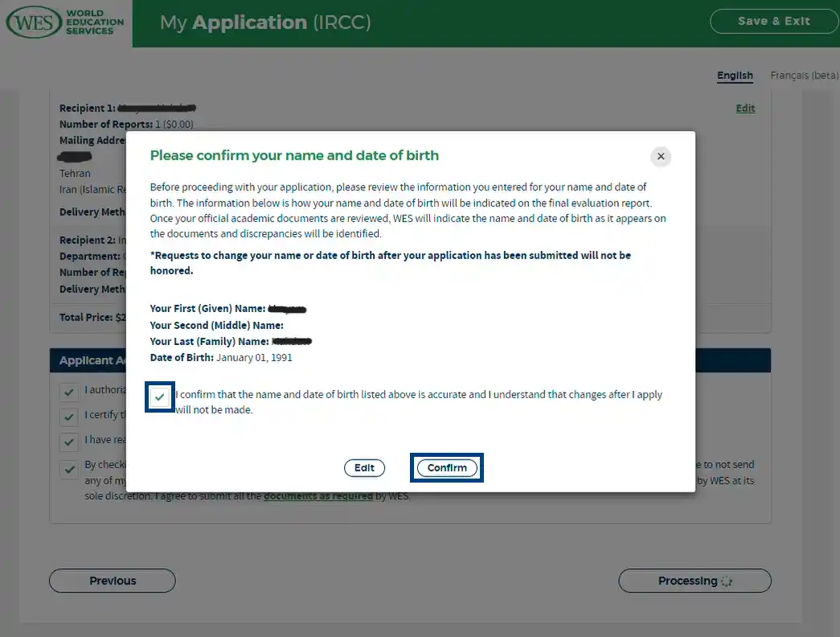The height and width of the screenshot is (637, 840).
Task: Click the Save & Exit button
Action: click(773, 22)
